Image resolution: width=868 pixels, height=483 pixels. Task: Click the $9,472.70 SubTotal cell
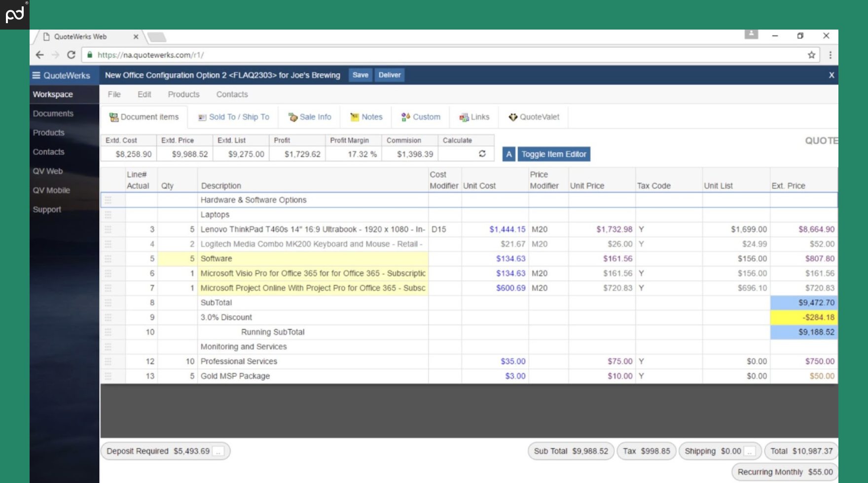[804, 303]
